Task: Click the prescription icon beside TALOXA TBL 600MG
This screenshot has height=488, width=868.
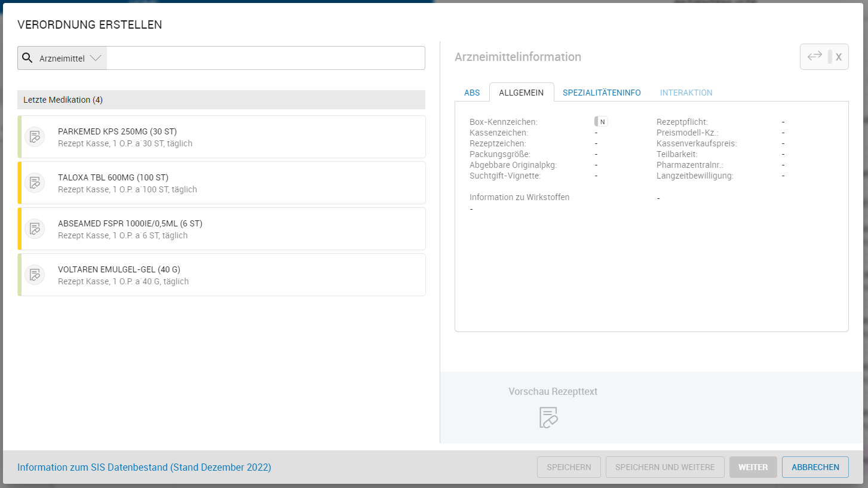Action: click(x=35, y=183)
